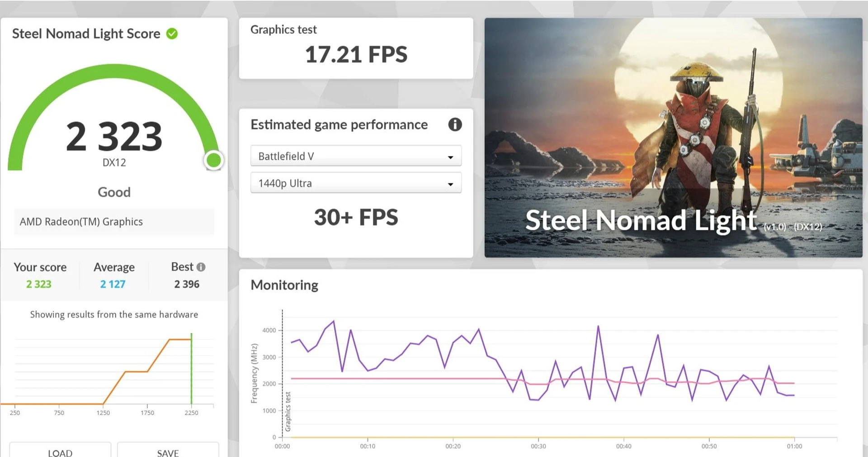Image resolution: width=868 pixels, height=457 pixels.
Task: Click the 17.21 FPS graphics test result
Action: [x=356, y=55]
